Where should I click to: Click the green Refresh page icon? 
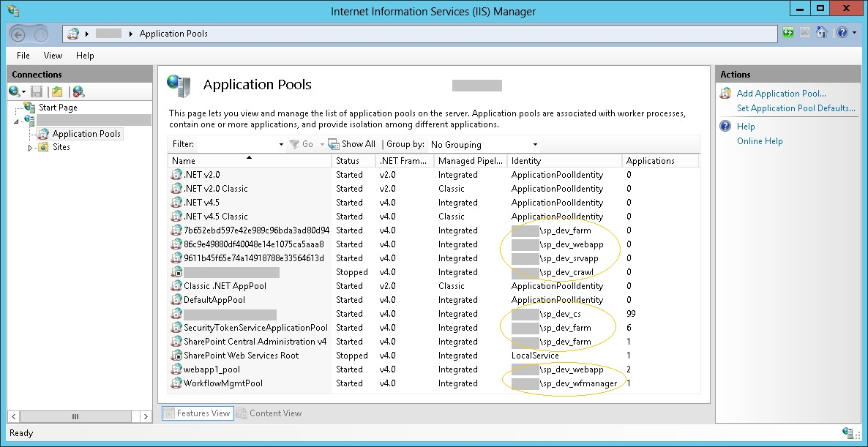[788, 33]
